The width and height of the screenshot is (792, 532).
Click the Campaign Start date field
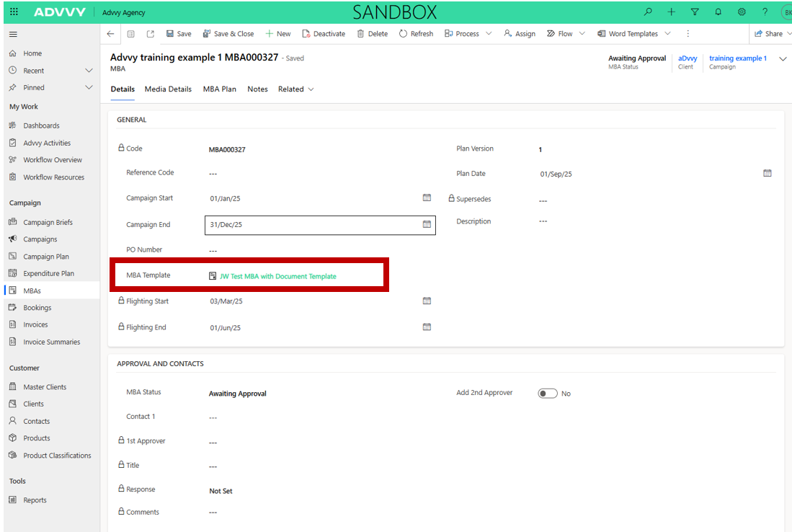pyautogui.click(x=320, y=198)
